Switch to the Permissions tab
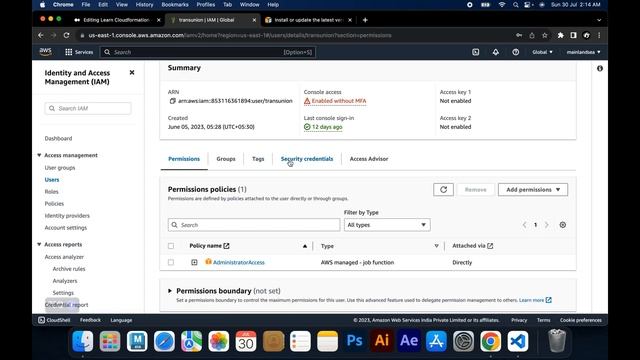 click(184, 159)
